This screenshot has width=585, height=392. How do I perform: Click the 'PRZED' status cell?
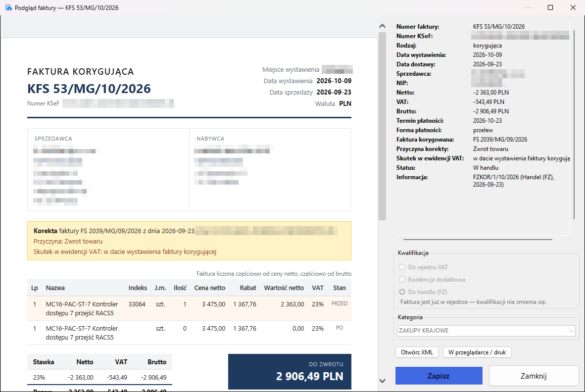340,303
